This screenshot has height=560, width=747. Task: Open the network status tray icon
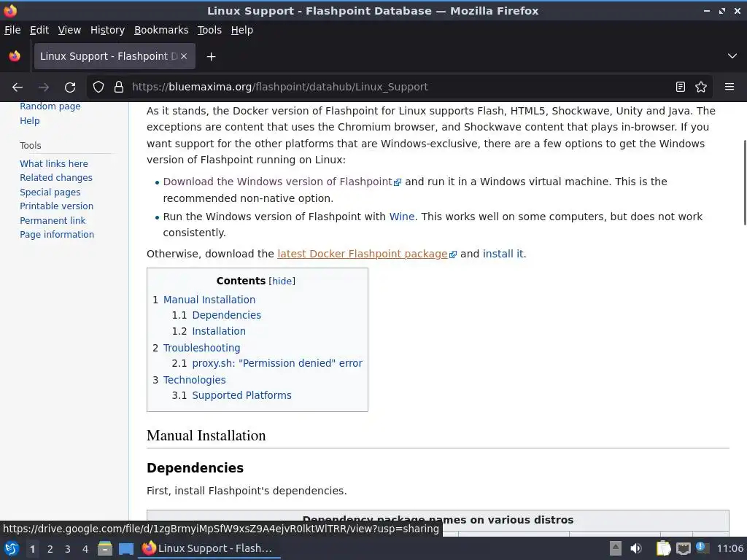click(683, 548)
